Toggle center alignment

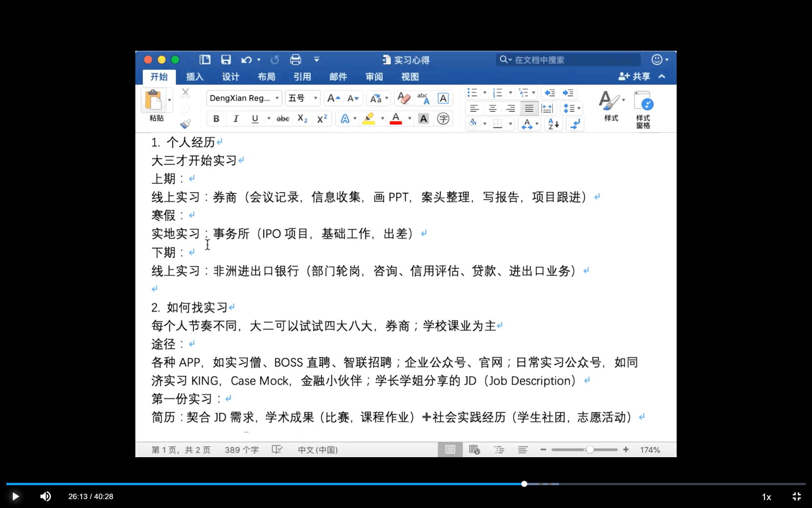coord(492,108)
